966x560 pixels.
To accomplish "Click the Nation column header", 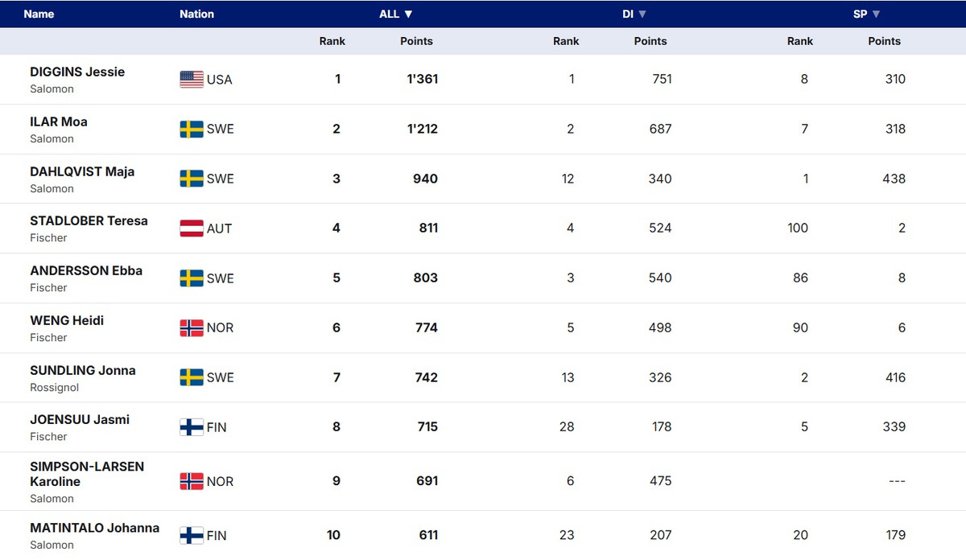I will tap(196, 14).
